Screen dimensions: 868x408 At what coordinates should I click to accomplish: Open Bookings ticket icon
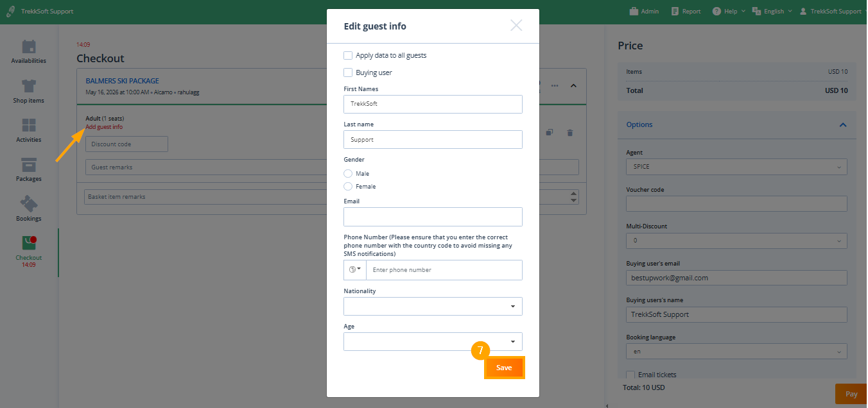(28, 205)
